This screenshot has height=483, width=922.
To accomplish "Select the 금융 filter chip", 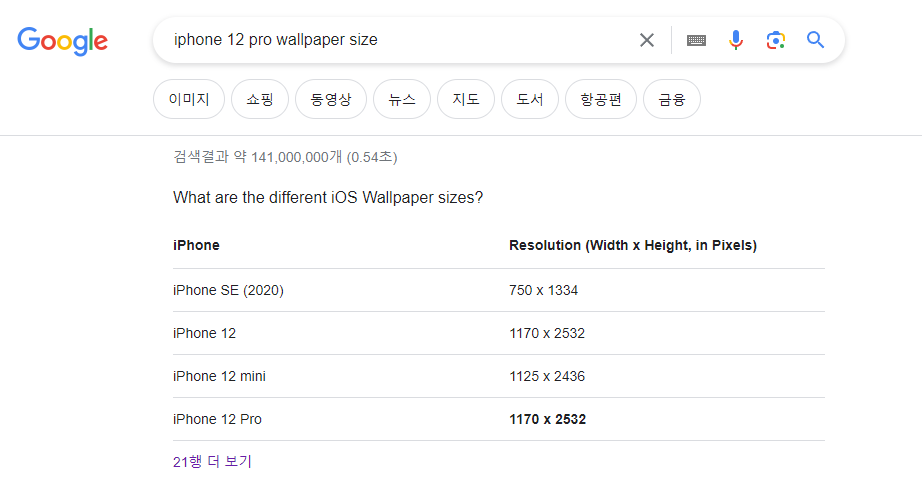I will click(672, 99).
